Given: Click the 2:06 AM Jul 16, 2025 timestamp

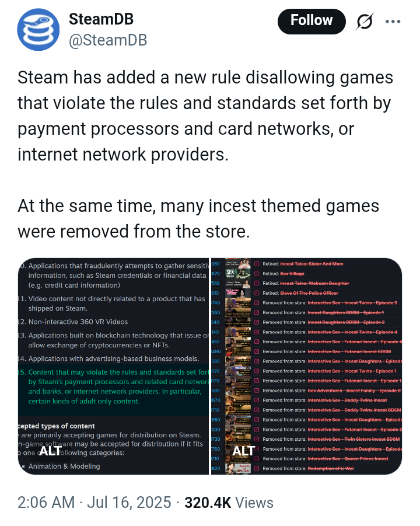Looking at the screenshot, I should [x=95, y=503].
